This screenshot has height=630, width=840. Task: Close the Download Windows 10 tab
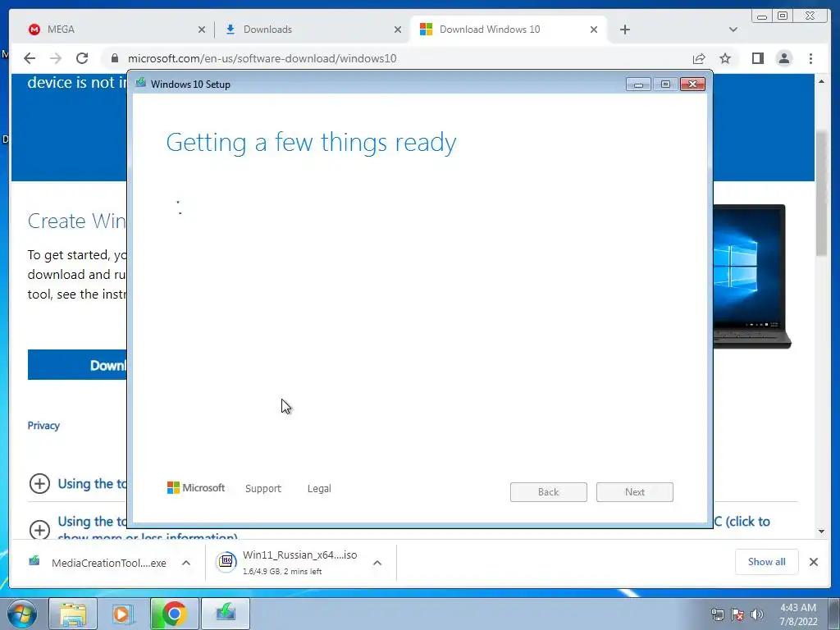pyautogui.click(x=594, y=30)
